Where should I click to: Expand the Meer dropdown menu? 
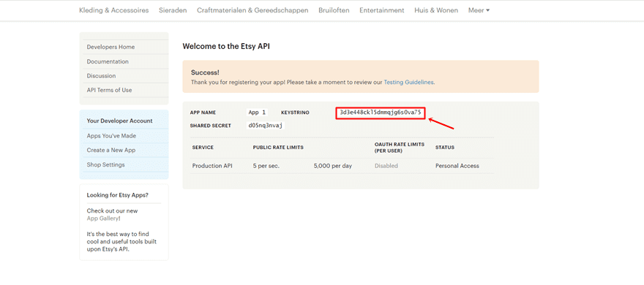[479, 10]
